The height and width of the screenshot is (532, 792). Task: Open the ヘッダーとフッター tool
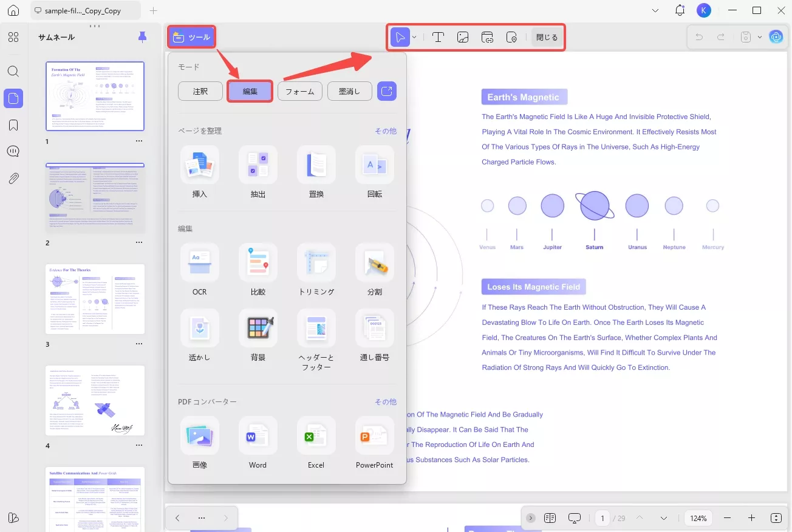[x=316, y=340]
